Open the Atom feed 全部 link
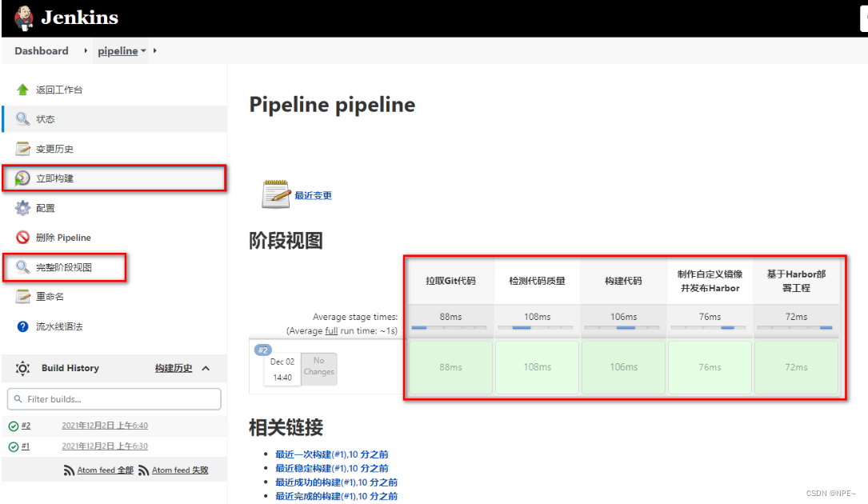Screen dimensions: 868x504 (105, 470)
